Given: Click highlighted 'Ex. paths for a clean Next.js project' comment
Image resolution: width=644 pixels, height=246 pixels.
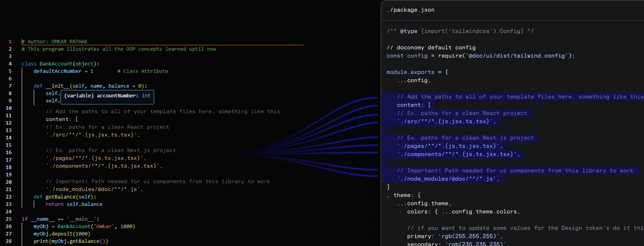Looking at the screenshot, I should [x=465, y=138].
